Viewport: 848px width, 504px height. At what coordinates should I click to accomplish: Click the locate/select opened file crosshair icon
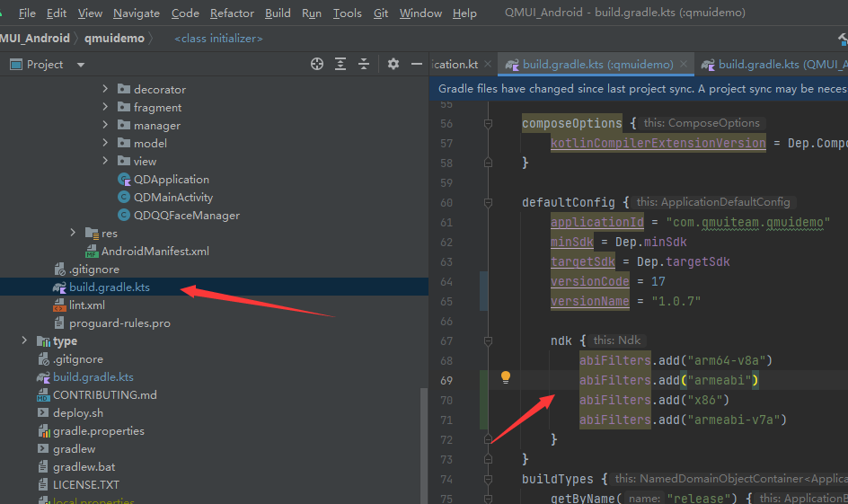(317, 65)
